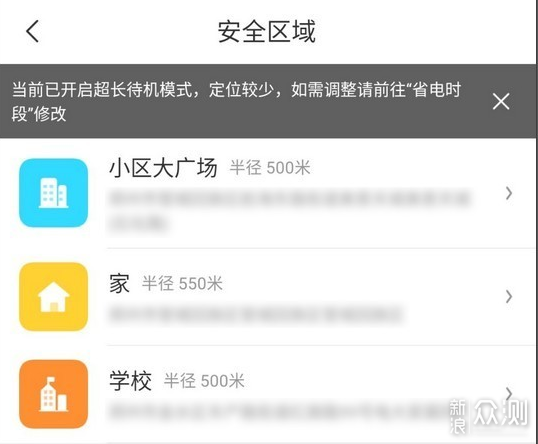Tap the 安全区域 page title
Image resolution: width=538 pixels, height=444 pixels.
(267, 32)
